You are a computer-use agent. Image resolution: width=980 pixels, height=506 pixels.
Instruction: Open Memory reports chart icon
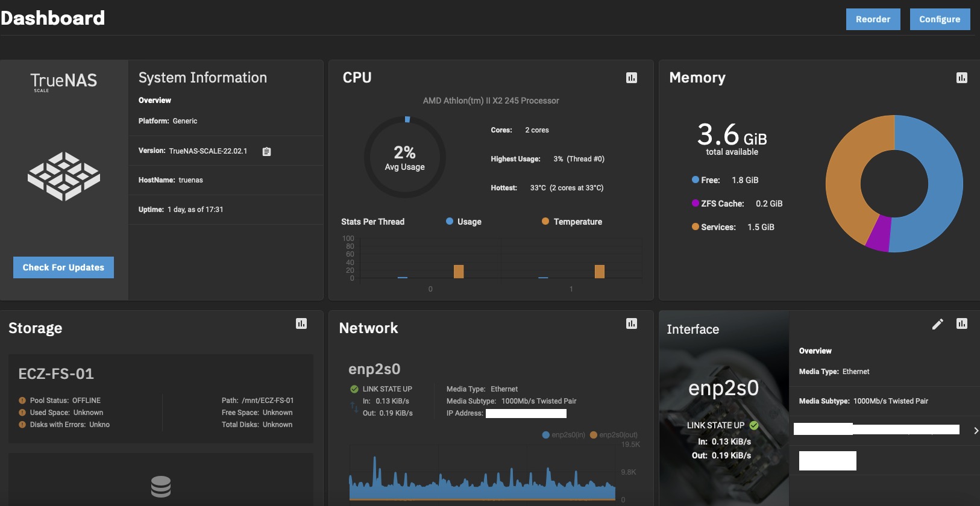tap(962, 78)
